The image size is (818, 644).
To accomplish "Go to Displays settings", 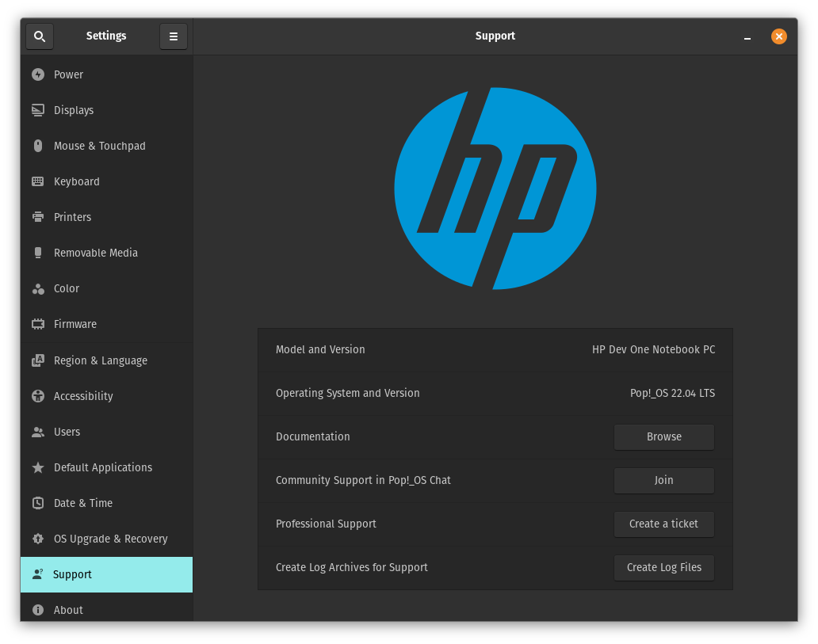I will coord(74,110).
